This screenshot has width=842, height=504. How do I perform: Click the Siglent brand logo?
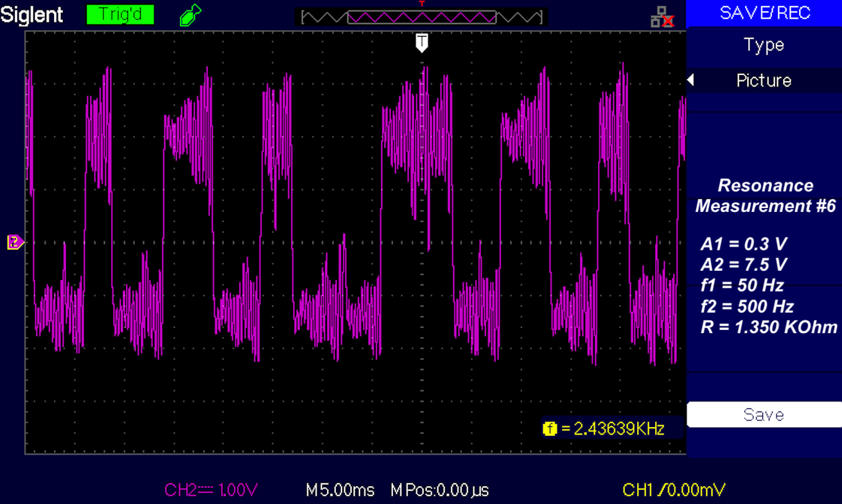[x=32, y=14]
